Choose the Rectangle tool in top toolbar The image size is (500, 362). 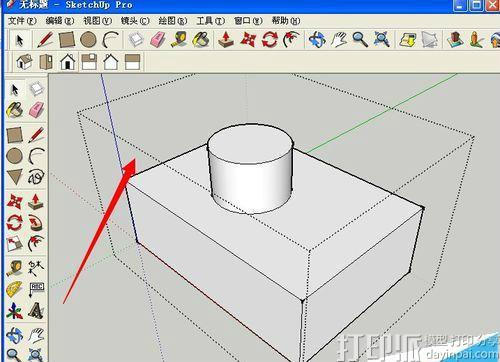(67, 39)
